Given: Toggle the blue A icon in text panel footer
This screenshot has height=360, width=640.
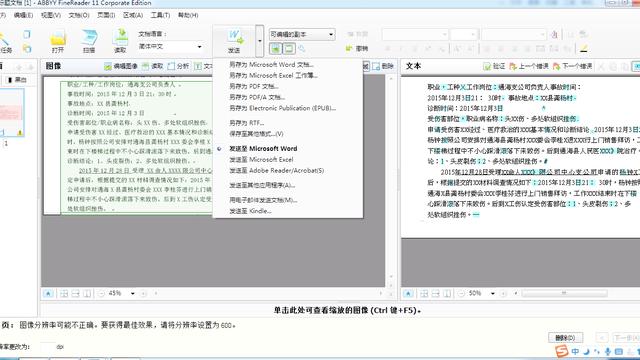Looking at the screenshot, I should tap(408, 293).
